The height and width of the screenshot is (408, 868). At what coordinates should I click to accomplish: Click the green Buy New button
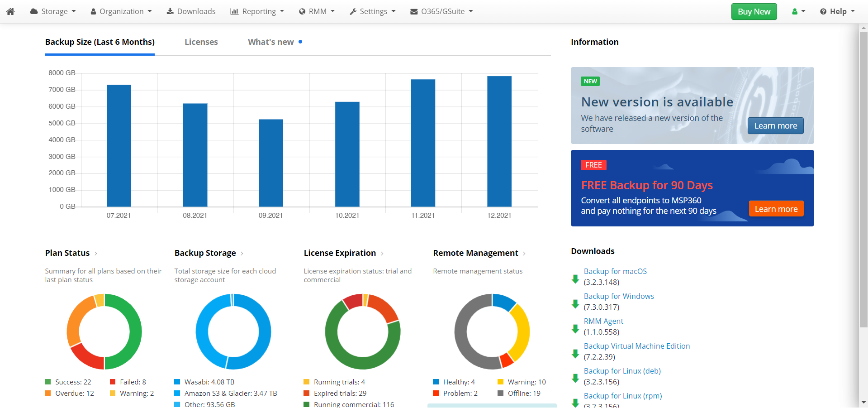754,12
